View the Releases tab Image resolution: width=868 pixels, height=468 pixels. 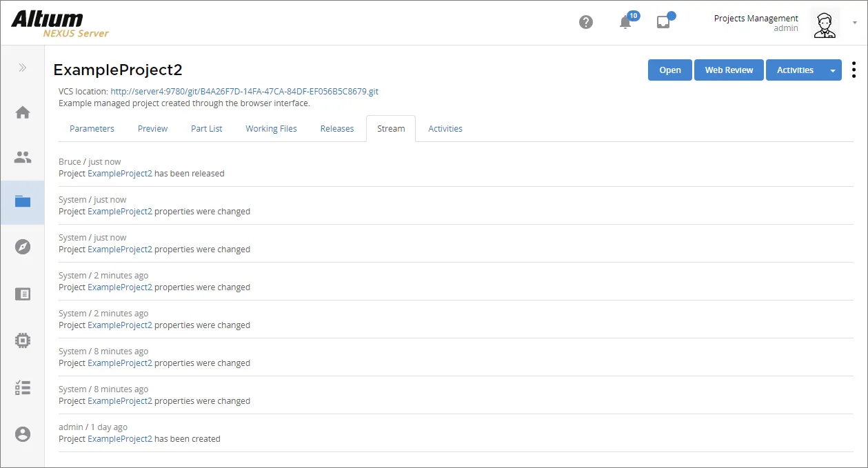tap(337, 129)
